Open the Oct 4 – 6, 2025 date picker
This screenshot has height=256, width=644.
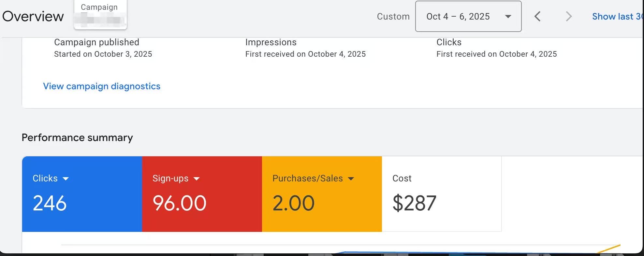(458, 17)
